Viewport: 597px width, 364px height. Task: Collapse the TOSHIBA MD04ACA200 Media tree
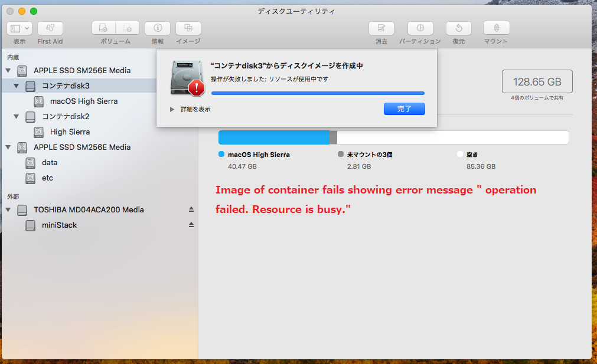(8, 209)
